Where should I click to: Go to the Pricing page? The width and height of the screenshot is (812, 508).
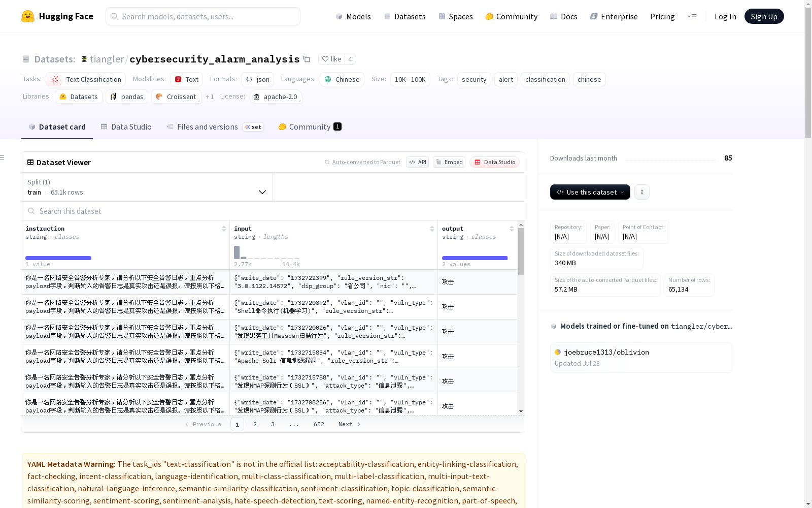coord(662,16)
